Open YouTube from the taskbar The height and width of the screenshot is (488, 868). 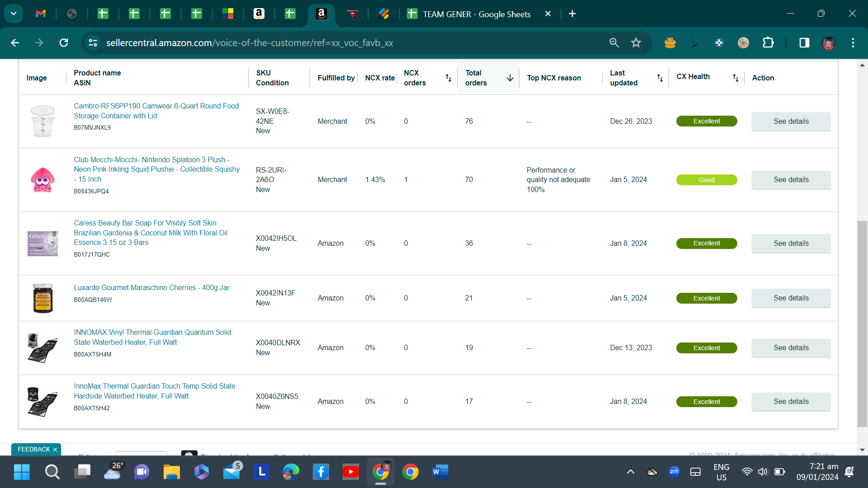(351, 472)
